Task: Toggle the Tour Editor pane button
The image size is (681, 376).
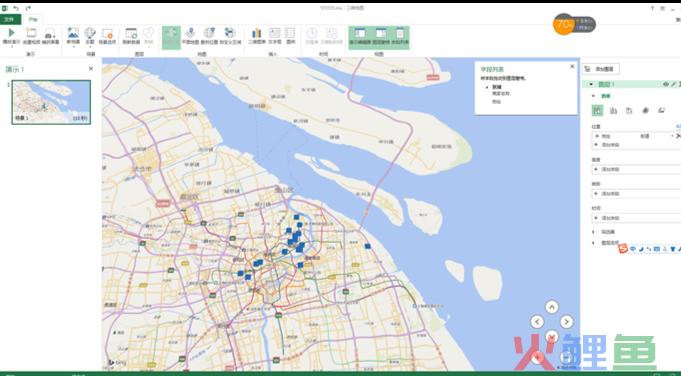Action: point(360,37)
